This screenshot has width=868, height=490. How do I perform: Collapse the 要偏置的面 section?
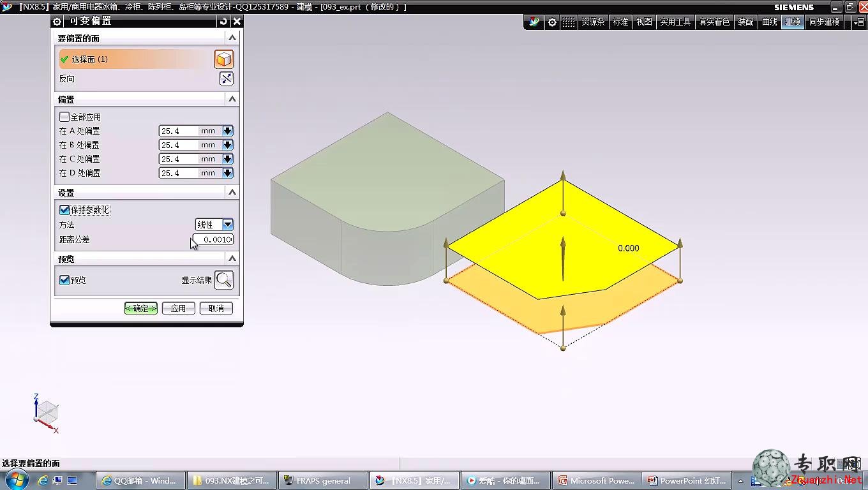click(x=232, y=38)
